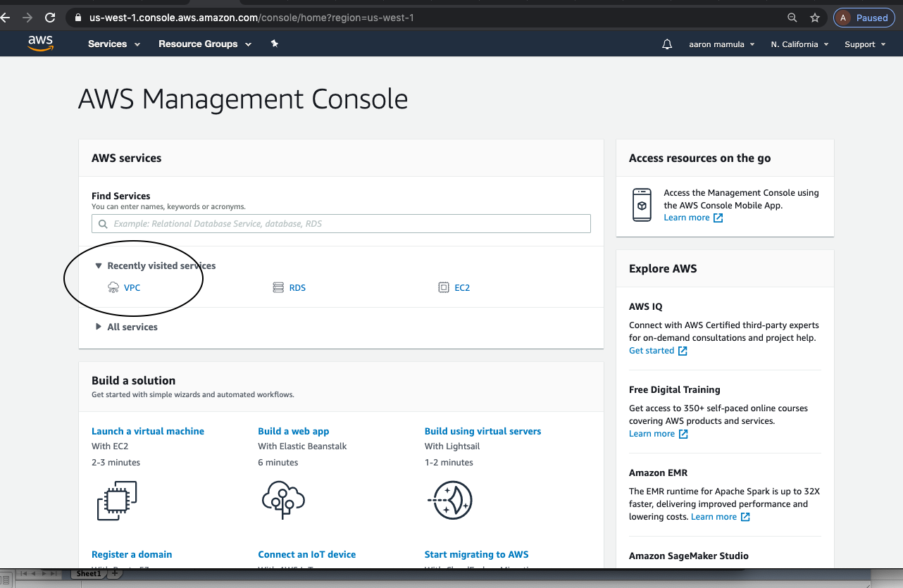
Task: Open the notifications bell
Action: 667,44
